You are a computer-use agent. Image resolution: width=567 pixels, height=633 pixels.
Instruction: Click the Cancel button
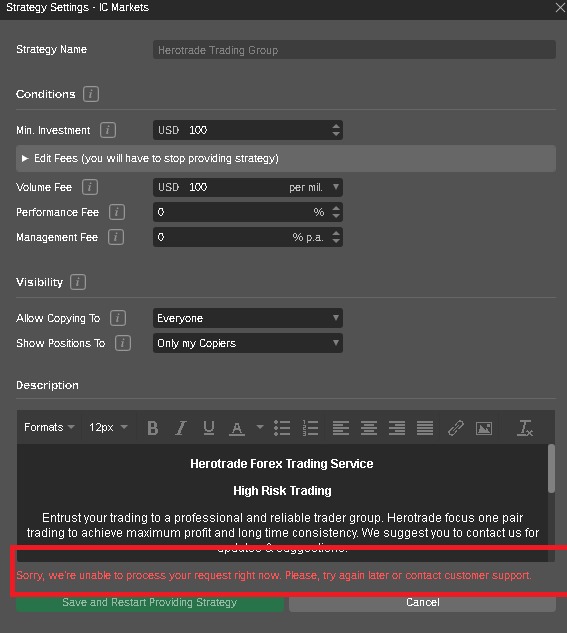point(423,602)
